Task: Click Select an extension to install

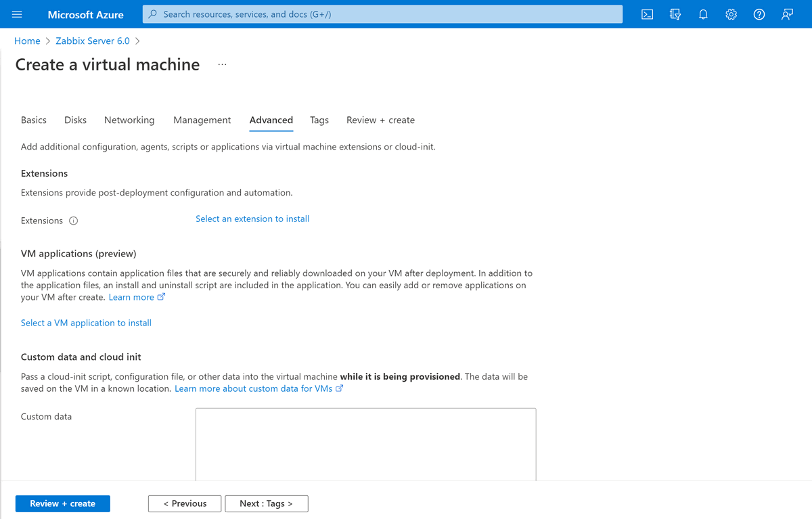Action: [x=252, y=219]
